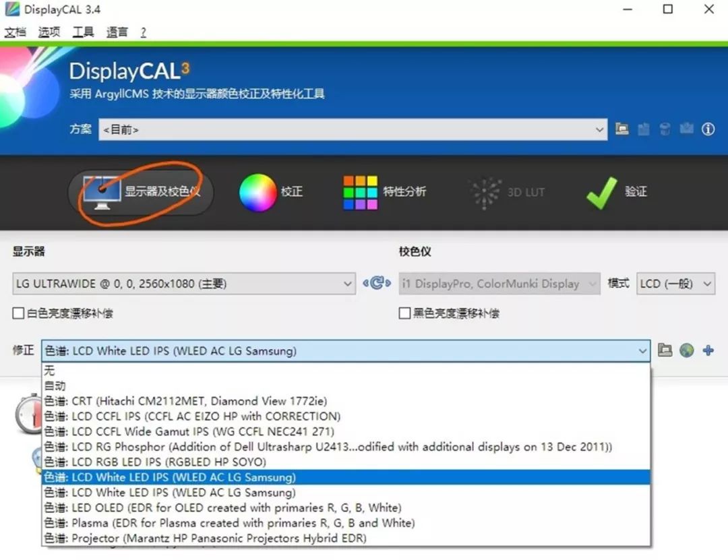Click the detect displays refresh icon
728x560 pixels.
coord(377,284)
